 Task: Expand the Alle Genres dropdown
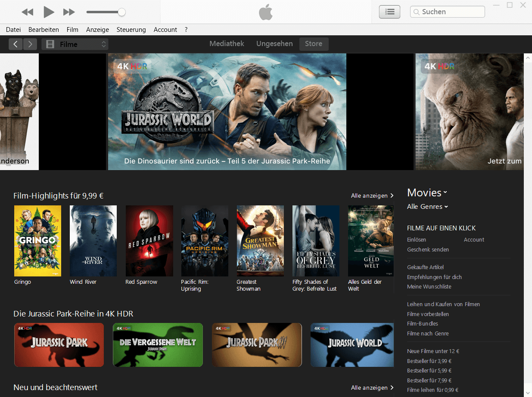tap(428, 207)
